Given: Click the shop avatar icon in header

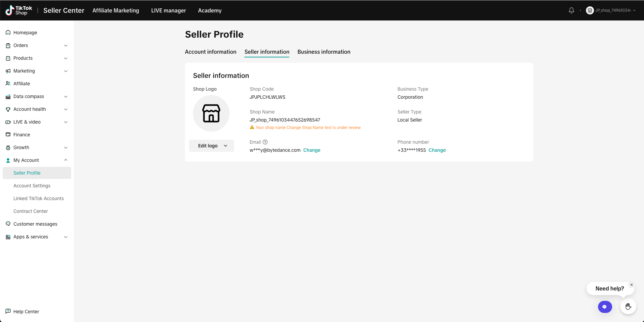Looking at the screenshot, I should (x=590, y=10).
